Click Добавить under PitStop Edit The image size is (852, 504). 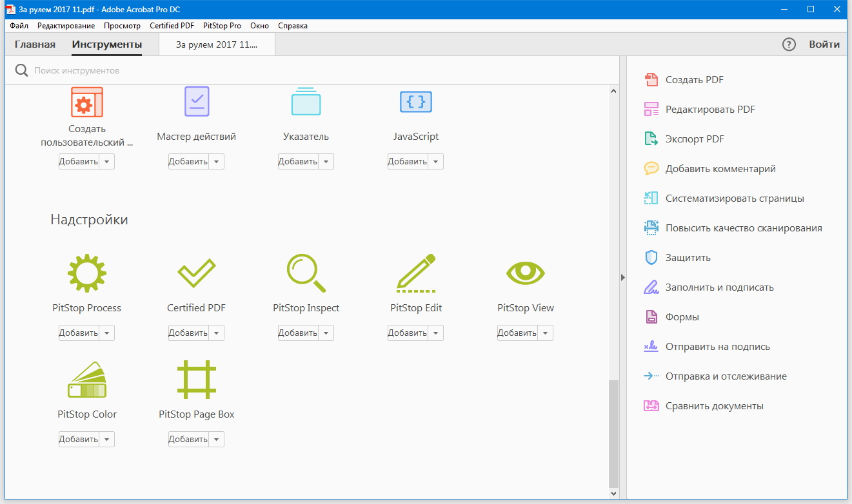click(x=408, y=333)
